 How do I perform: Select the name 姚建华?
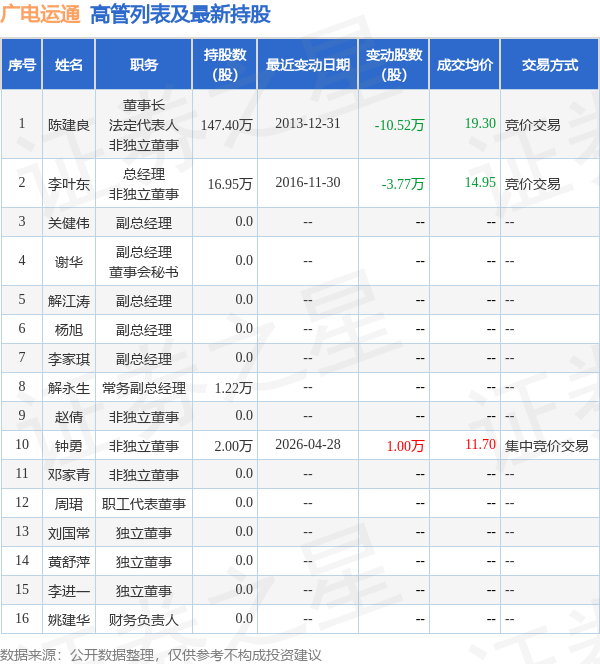point(69,620)
